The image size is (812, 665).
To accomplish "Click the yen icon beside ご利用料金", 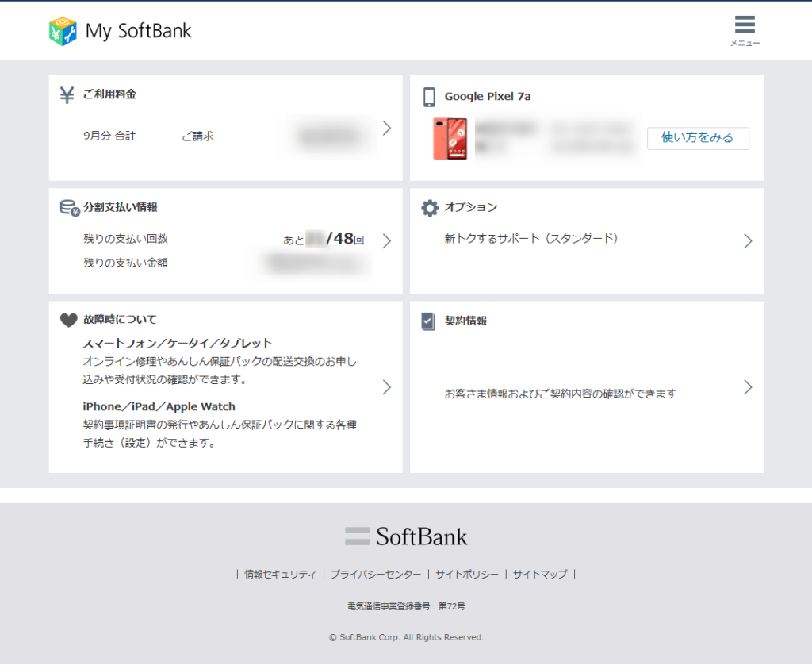I will 67,94.
